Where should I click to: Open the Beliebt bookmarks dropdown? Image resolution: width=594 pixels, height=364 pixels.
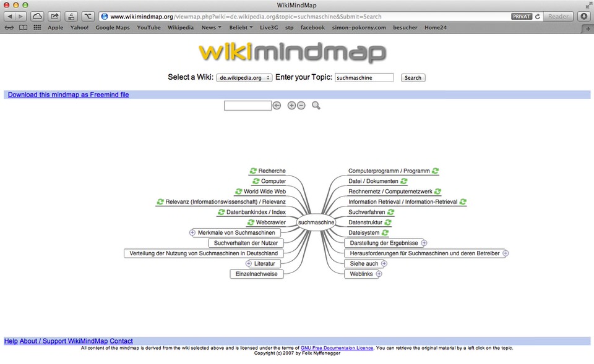point(241,28)
